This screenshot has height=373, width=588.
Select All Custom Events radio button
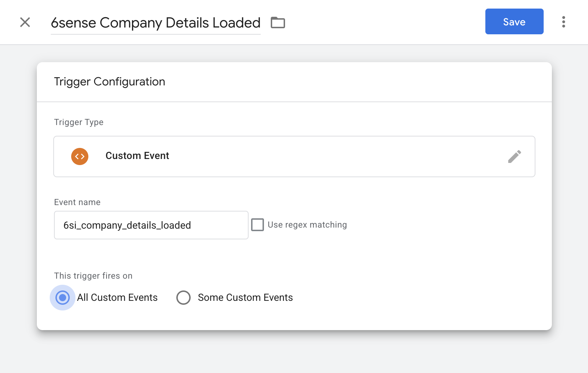click(63, 298)
